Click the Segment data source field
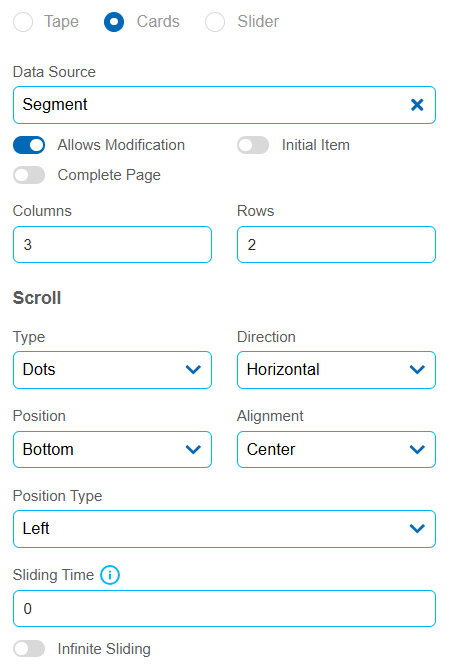This screenshot has width=450, height=665. [x=224, y=105]
